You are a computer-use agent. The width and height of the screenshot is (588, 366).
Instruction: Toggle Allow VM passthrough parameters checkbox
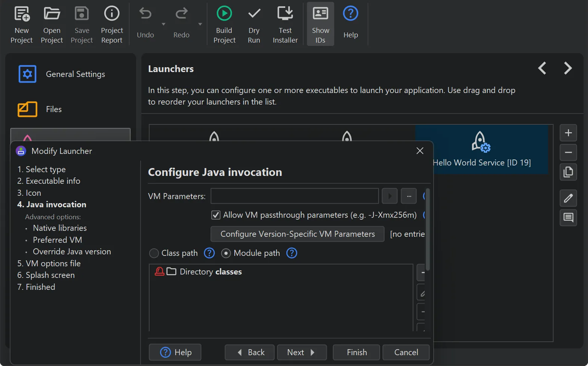pos(216,215)
